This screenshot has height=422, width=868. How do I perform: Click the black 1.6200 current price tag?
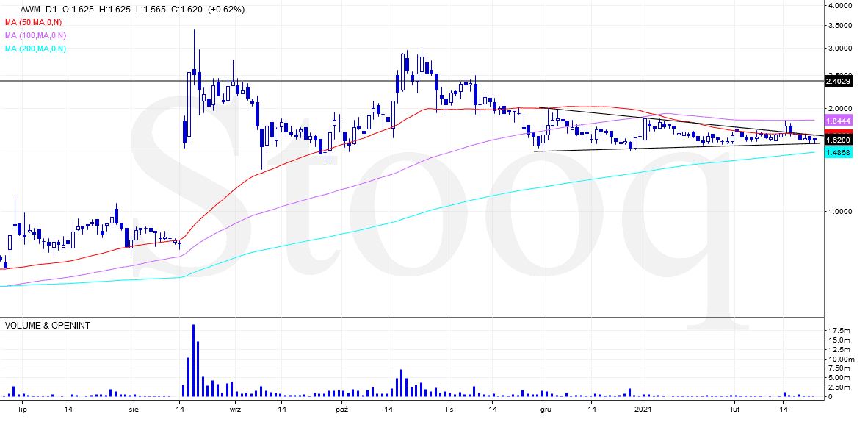(838, 140)
